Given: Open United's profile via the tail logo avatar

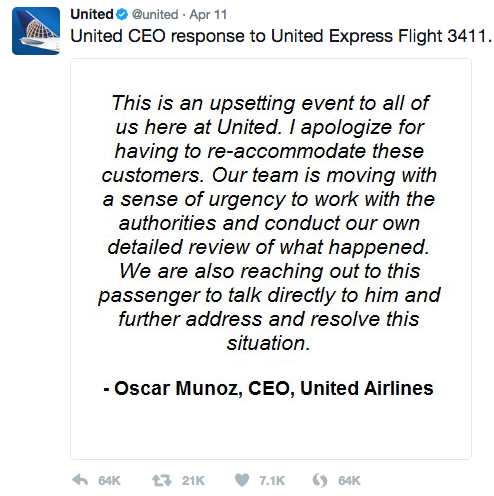Looking at the screenshot, I should point(36,31).
